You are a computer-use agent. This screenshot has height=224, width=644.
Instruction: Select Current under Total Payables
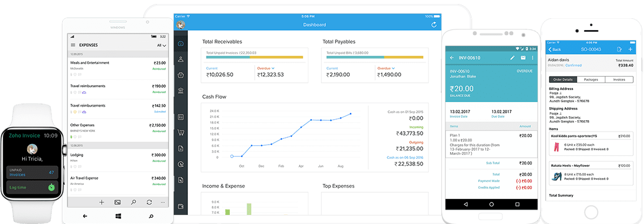coord(332,68)
